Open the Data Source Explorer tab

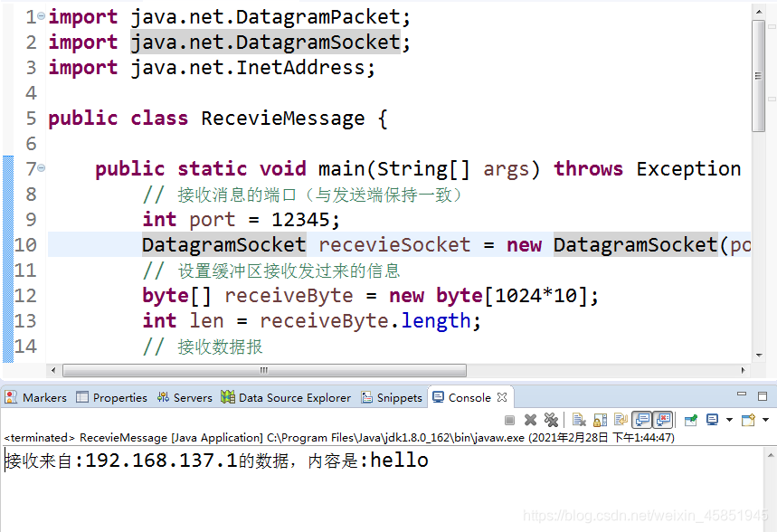point(286,397)
